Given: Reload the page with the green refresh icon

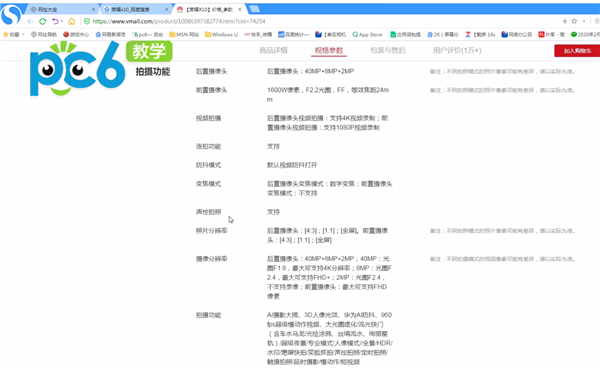Looking at the screenshot, I should (x=42, y=21).
